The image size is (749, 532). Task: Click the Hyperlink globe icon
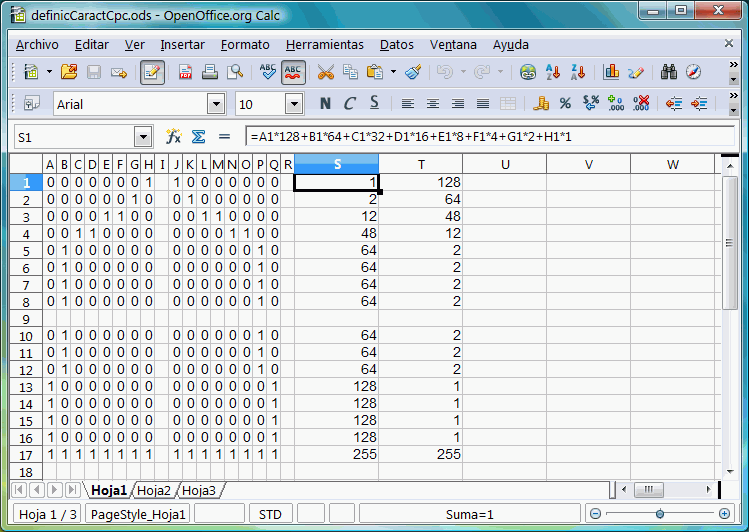[x=528, y=72]
